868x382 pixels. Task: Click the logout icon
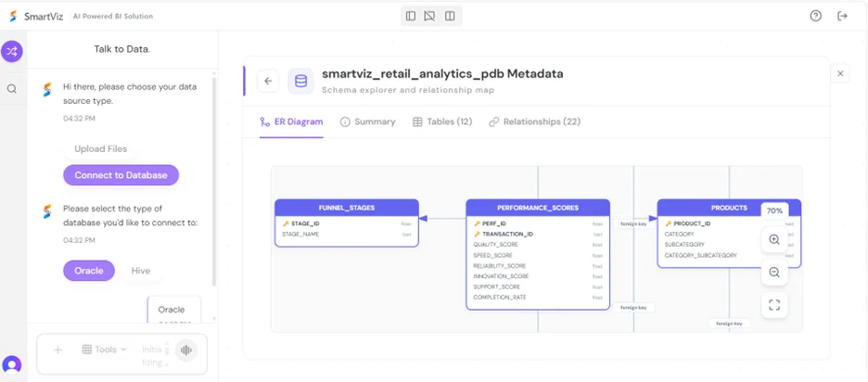(843, 16)
